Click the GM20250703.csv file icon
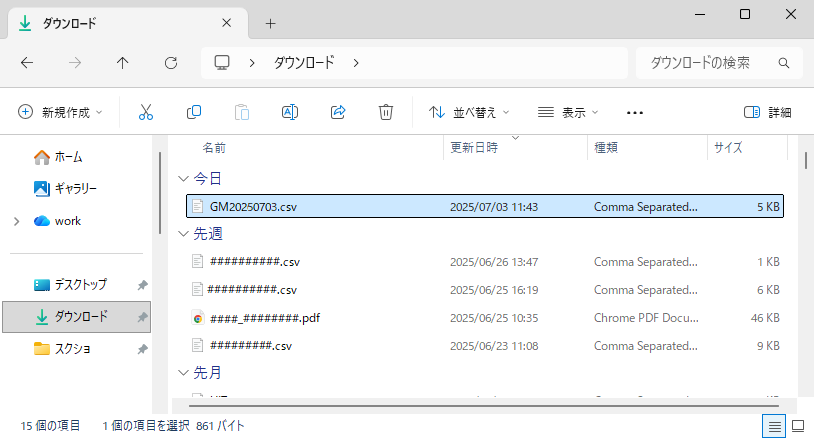This screenshot has height=438, width=814. tap(197, 207)
